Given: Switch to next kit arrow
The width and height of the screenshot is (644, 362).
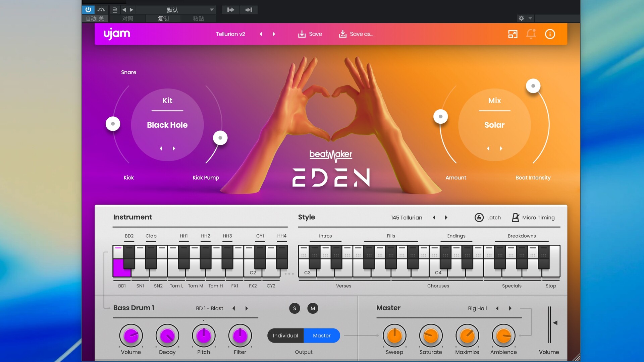Looking at the screenshot, I should 174,148.
